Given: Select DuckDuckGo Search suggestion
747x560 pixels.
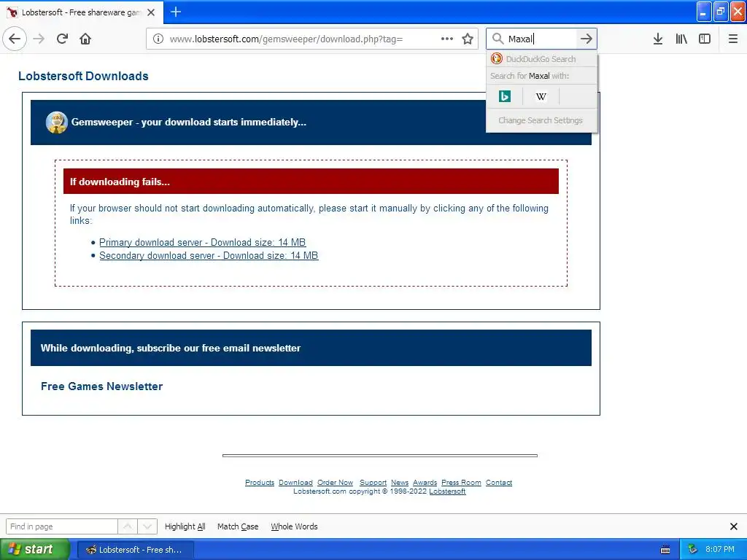Looking at the screenshot, I should coord(541,59).
